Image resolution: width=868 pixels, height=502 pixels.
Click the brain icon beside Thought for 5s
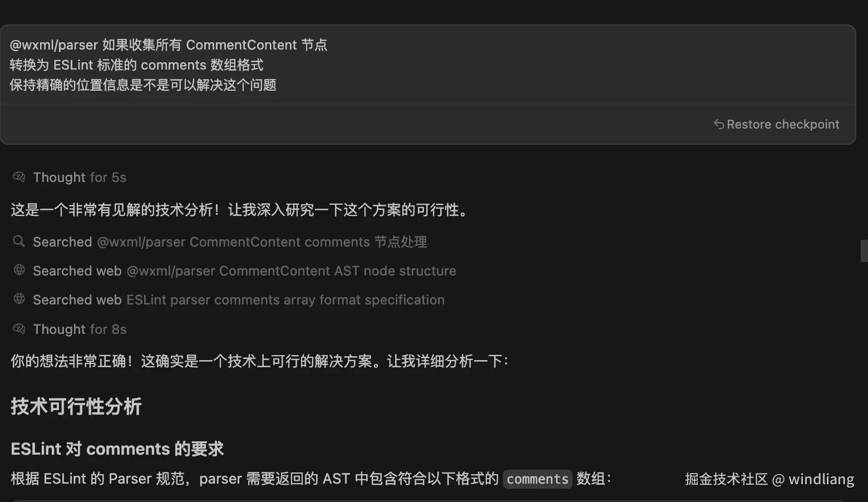(19, 177)
